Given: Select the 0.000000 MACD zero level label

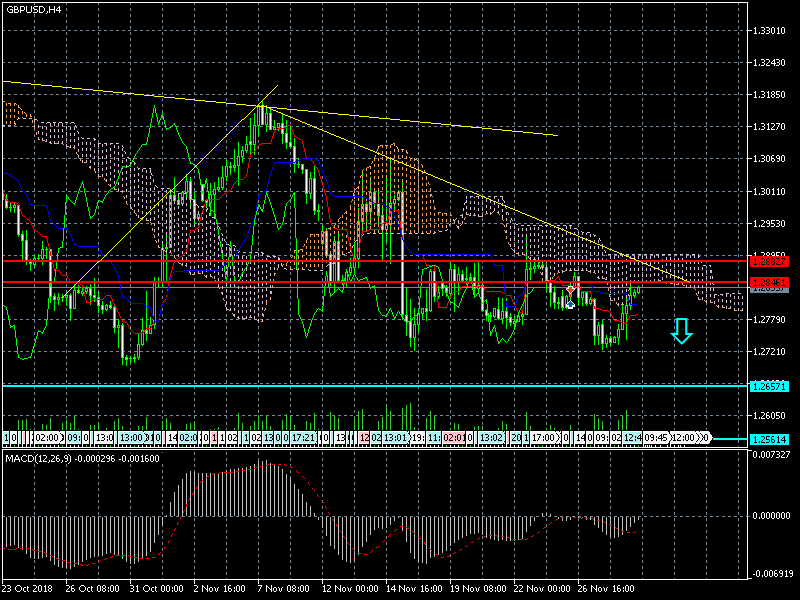Looking at the screenshot, I should pos(771,516).
